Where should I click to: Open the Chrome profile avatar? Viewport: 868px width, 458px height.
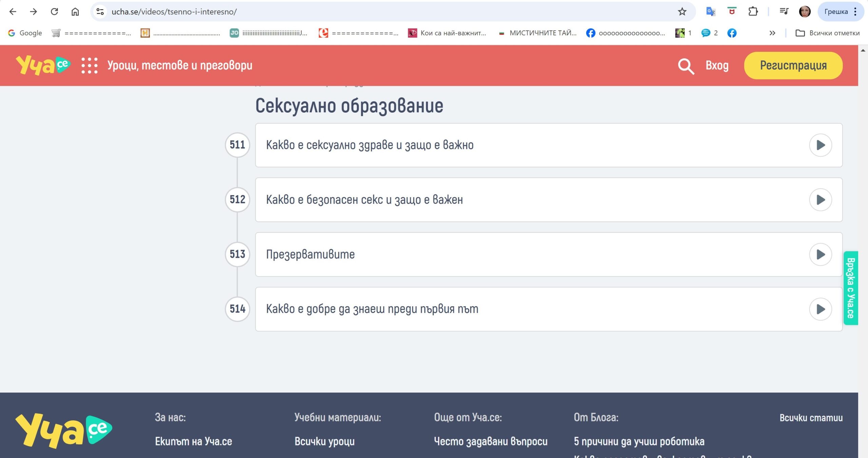[805, 12]
